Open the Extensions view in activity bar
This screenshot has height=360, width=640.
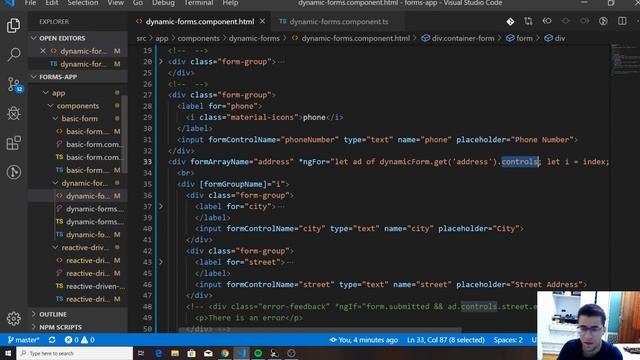[x=13, y=143]
